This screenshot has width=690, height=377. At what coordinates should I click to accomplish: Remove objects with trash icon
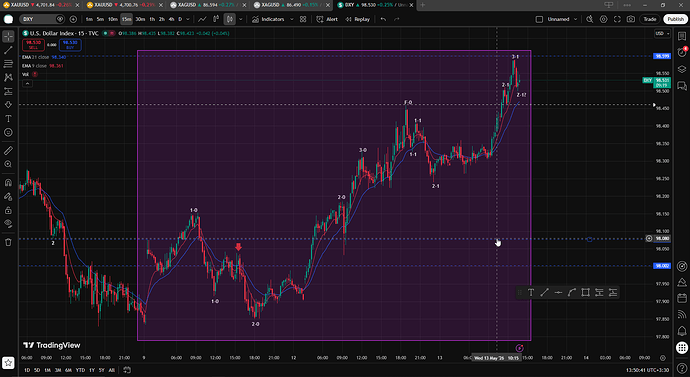click(x=8, y=242)
